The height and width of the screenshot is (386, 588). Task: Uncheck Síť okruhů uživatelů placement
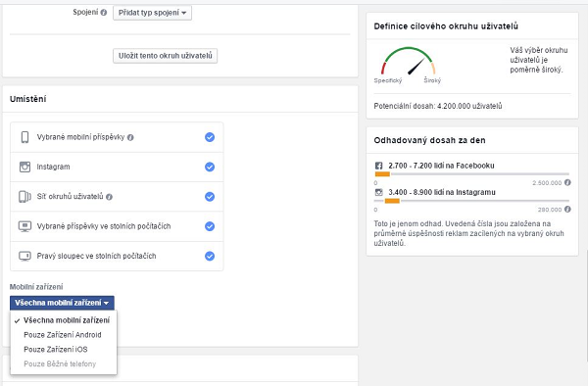(x=210, y=196)
